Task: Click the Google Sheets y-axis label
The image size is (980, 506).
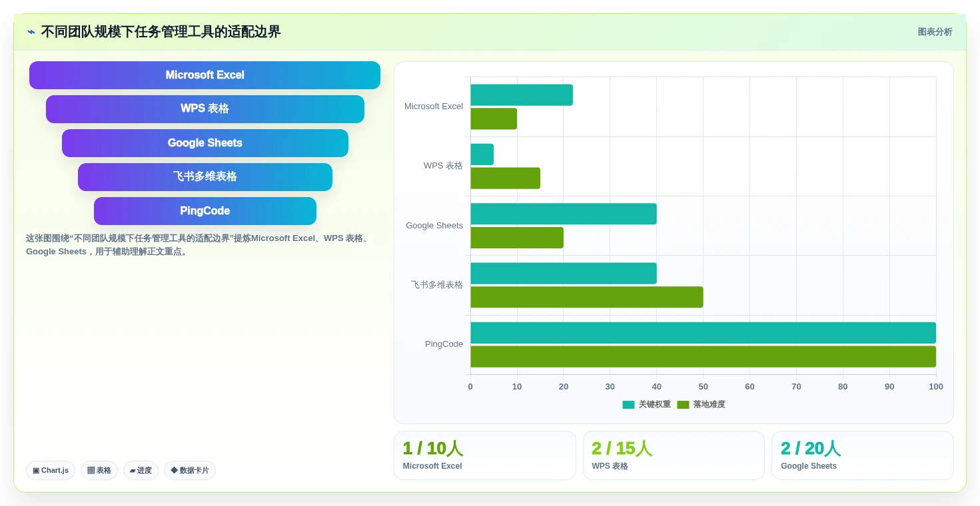Action: pyautogui.click(x=434, y=226)
